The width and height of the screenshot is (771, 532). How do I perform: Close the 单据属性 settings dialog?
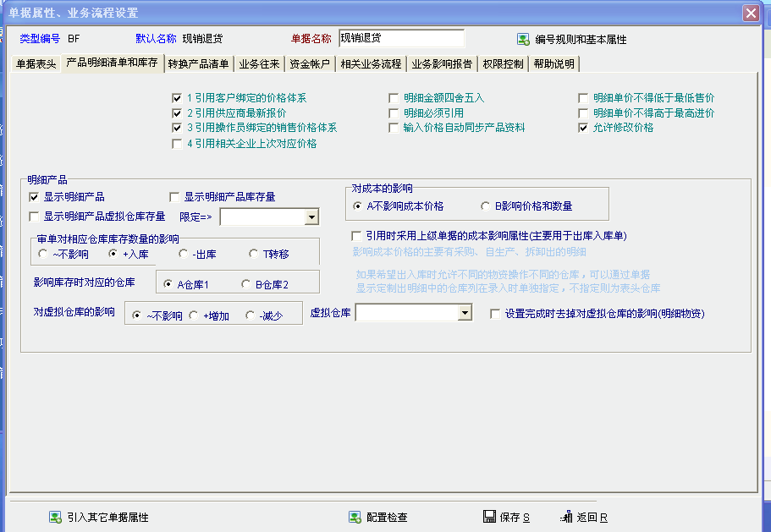tap(750, 13)
